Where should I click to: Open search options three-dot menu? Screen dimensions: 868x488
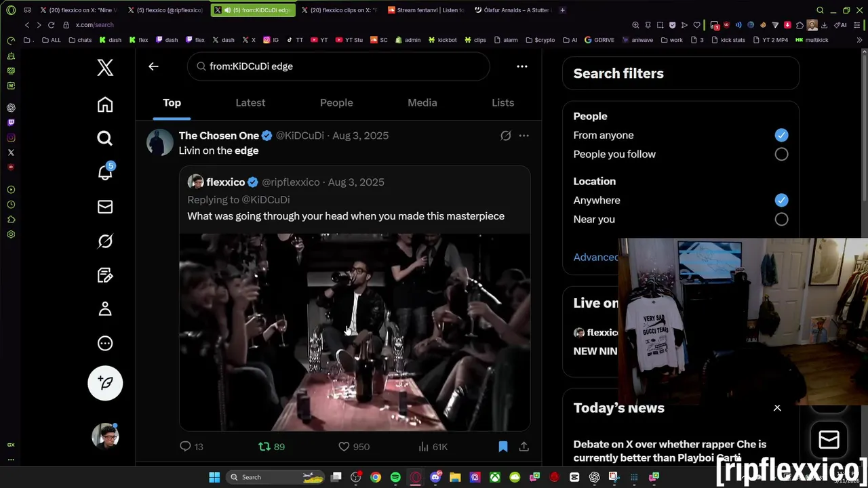point(522,66)
